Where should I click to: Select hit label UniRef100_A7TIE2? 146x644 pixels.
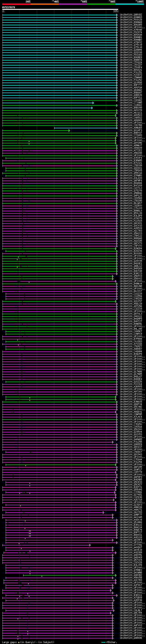[x=131, y=150]
